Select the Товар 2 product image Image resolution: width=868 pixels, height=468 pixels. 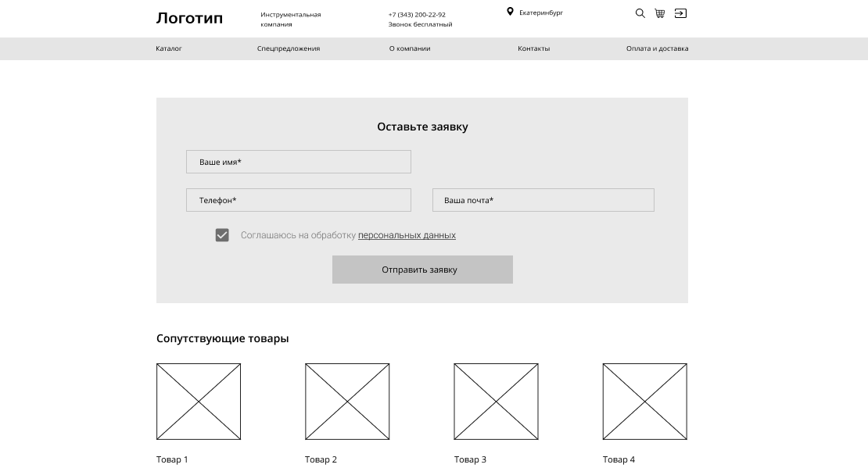click(x=347, y=402)
